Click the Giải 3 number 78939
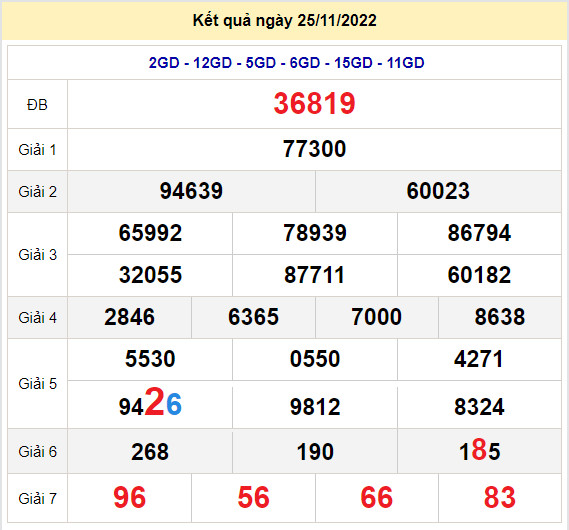569x530 pixels. coord(315,233)
